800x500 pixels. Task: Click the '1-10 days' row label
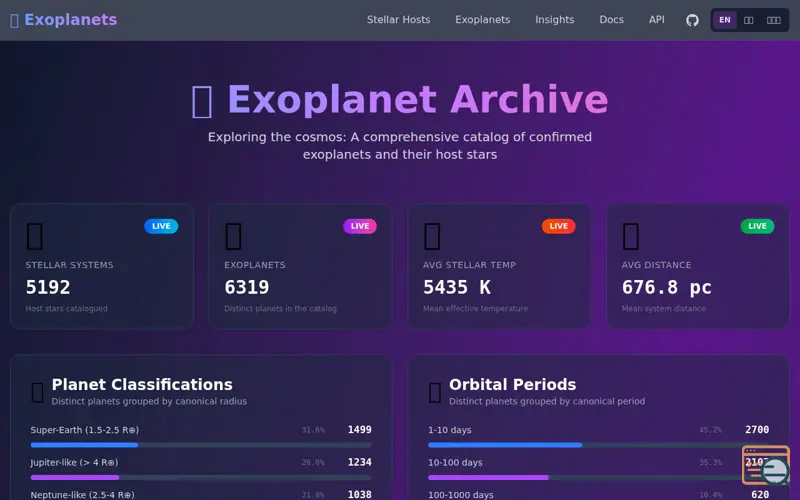point(449,430)
